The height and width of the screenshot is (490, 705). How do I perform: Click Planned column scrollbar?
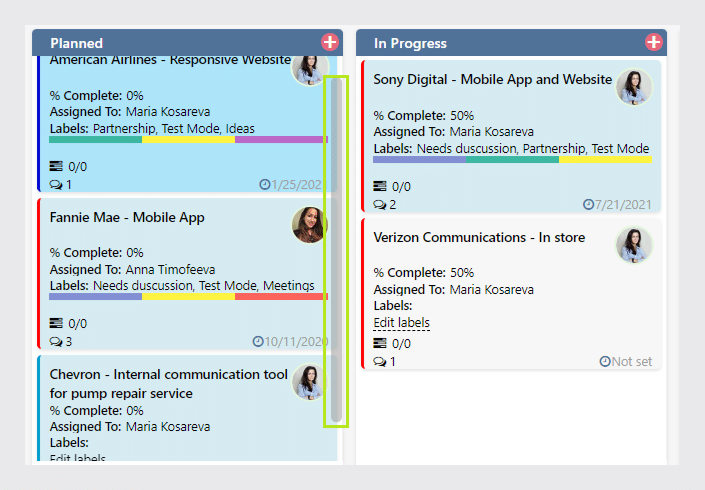[x=336, y=251]
